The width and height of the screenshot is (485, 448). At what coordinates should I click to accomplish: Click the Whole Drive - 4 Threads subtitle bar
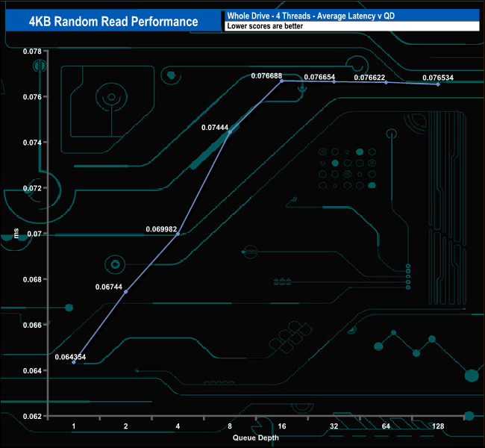click(351, 16)
